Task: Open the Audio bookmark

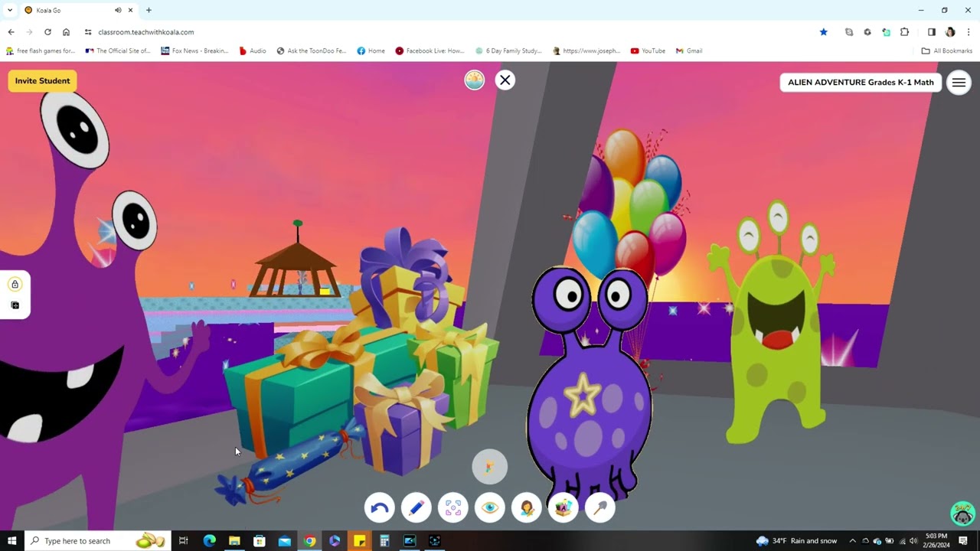Action: 253,51
